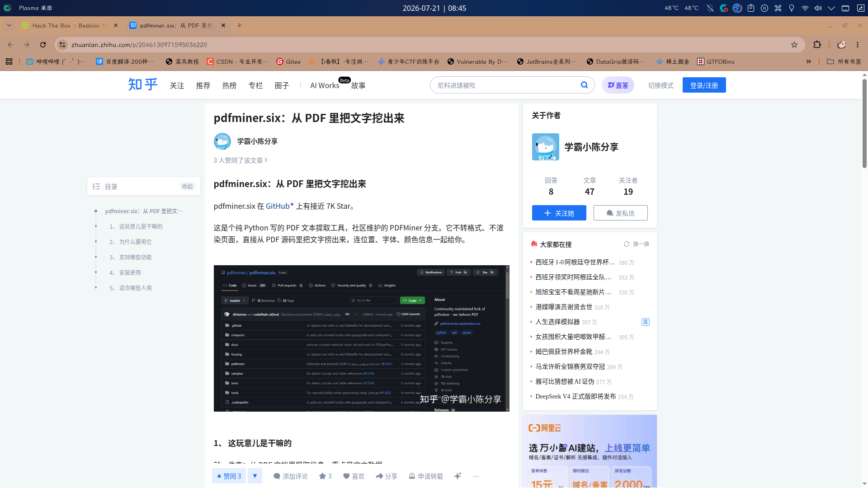
Task: Follow the author with 关注她 button
Action: click(559, 213)
